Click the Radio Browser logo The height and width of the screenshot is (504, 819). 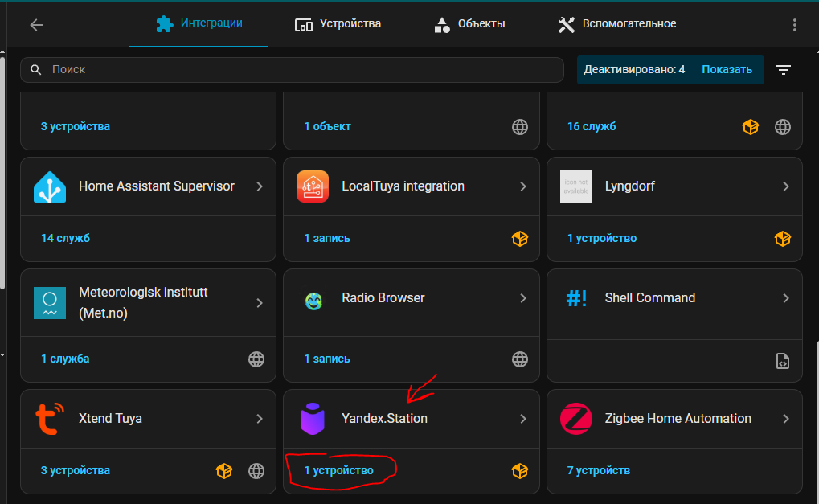(x=313, y=301)
